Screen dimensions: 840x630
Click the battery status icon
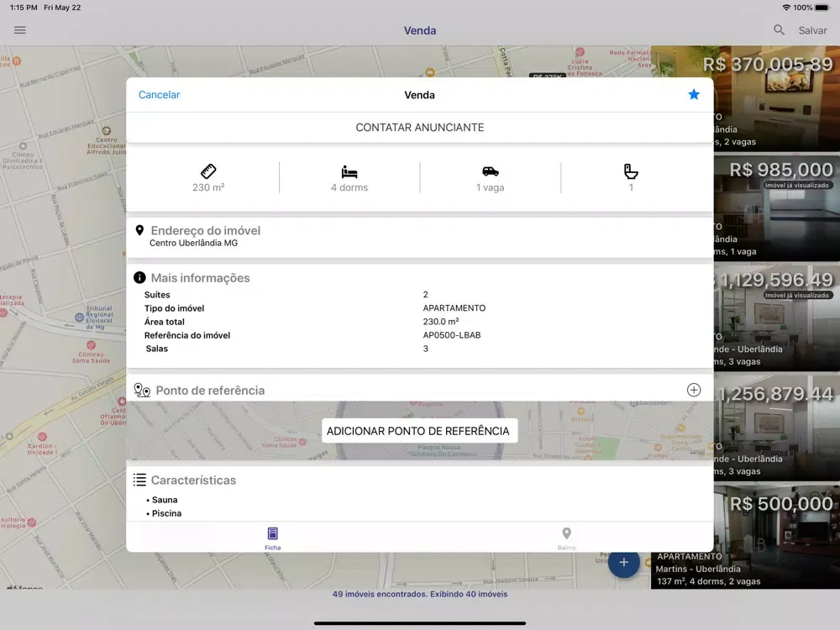coord(822,8)
